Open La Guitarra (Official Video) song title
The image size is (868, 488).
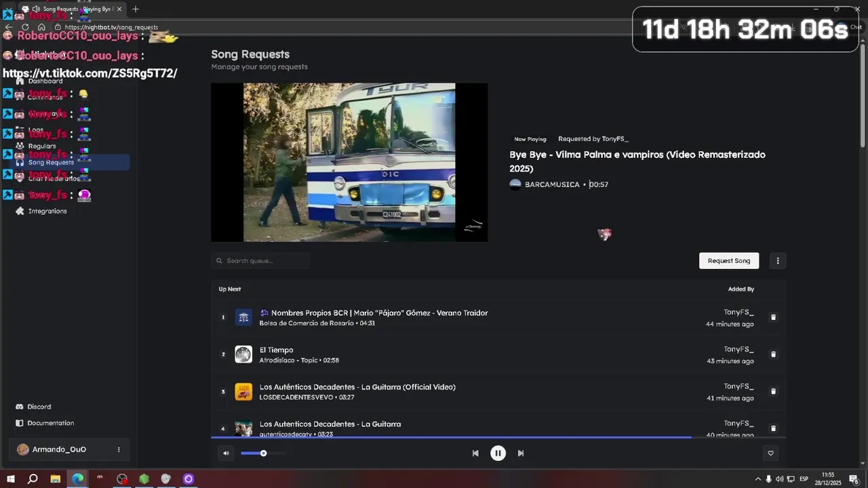pos(357,387)
